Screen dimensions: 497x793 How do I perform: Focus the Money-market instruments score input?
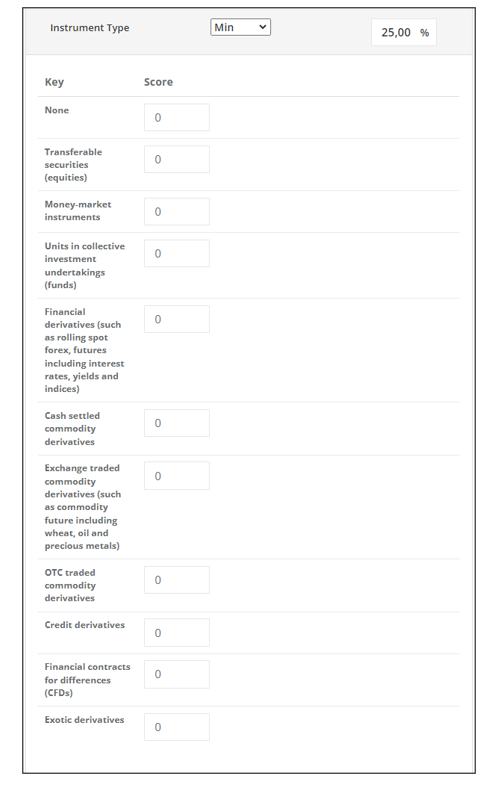coord(177,211)
